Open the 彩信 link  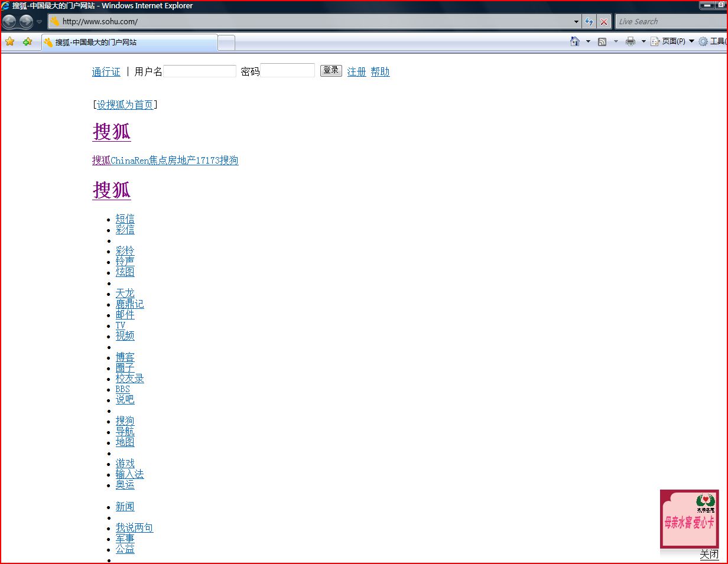125,230
